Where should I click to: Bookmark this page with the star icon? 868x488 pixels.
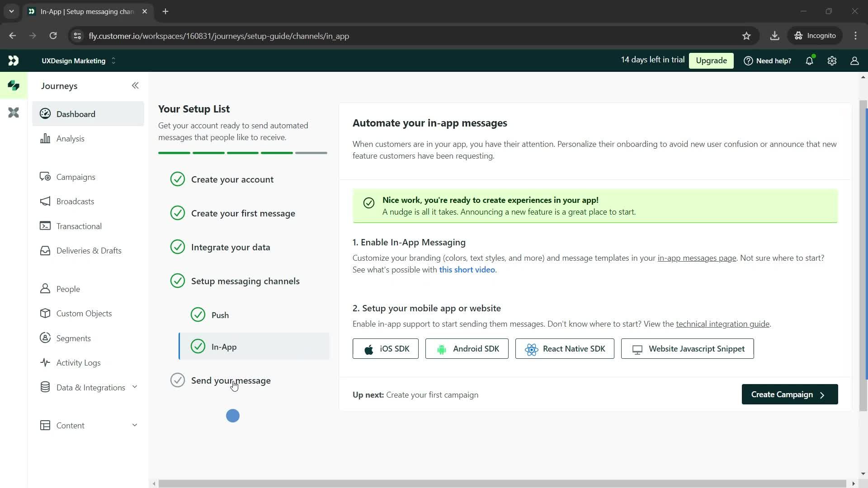tap(746, 36)
